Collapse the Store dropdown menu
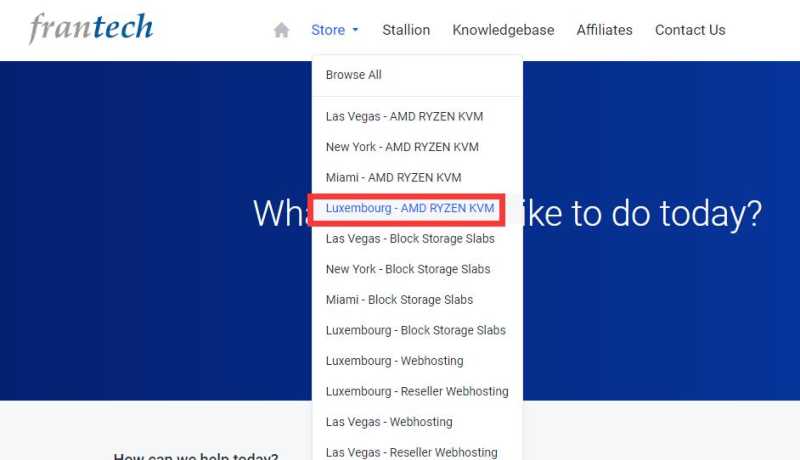800x460 pixels. (335, 30)
